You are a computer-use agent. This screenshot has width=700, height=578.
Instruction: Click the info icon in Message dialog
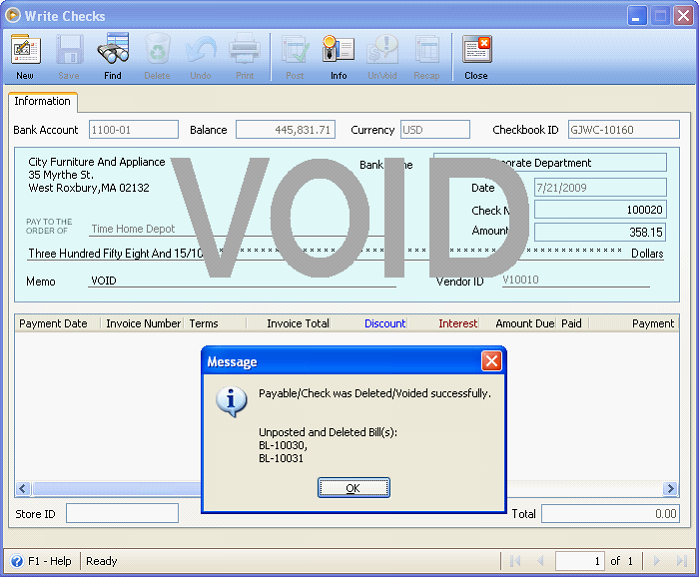(231, 401)
